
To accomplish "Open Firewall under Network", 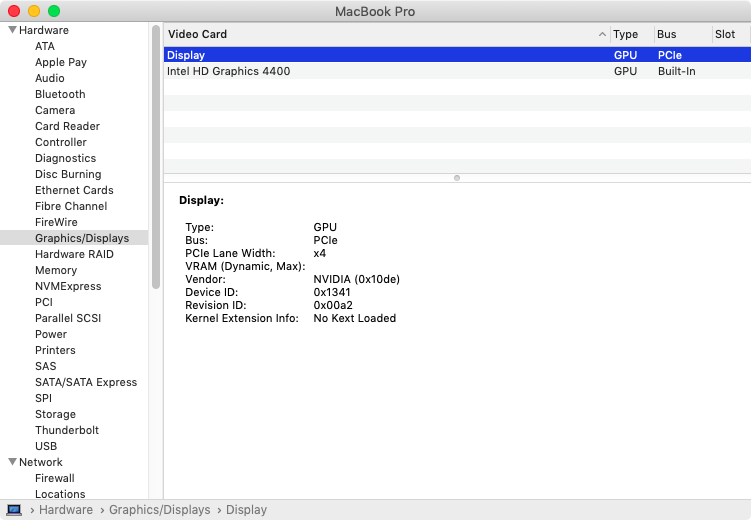I will [55, 478].
